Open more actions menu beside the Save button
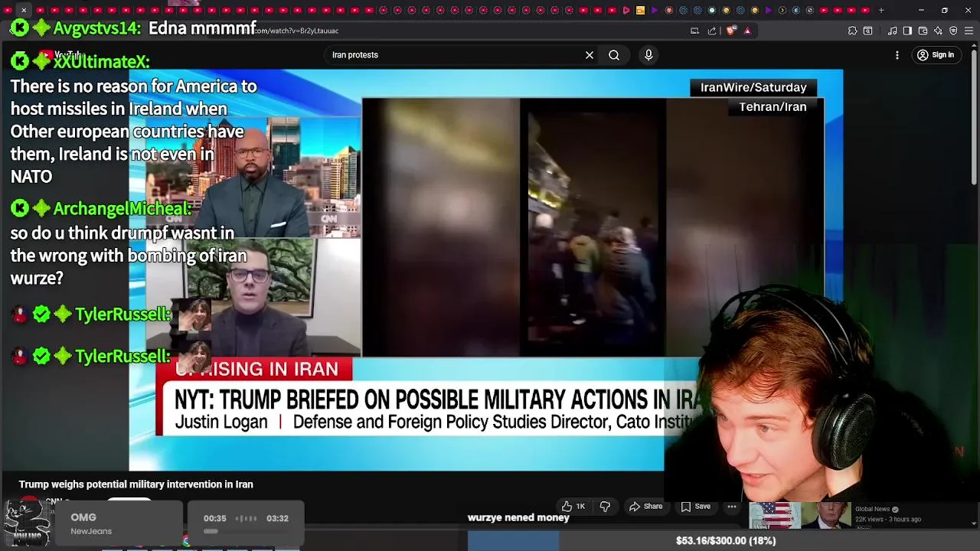This screenshot has height=551, width=980. (732, 507)
